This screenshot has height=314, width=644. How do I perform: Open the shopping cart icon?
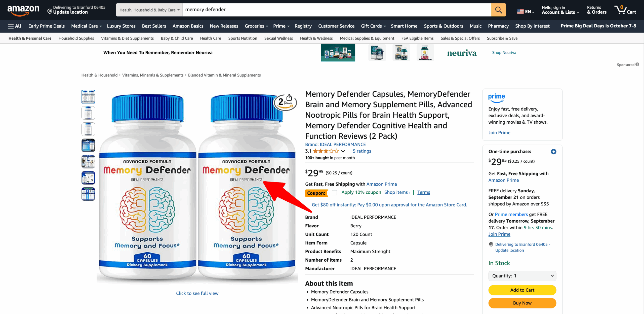point(625,10)
